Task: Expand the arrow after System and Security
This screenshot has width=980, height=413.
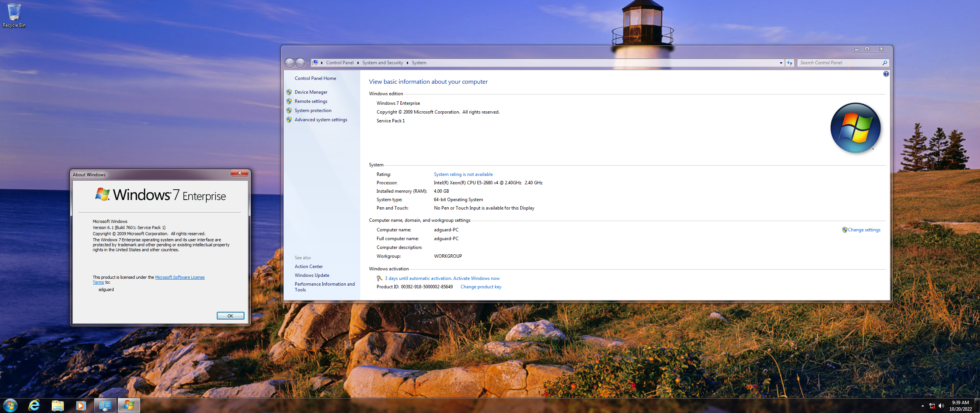Action: point(407,63)
